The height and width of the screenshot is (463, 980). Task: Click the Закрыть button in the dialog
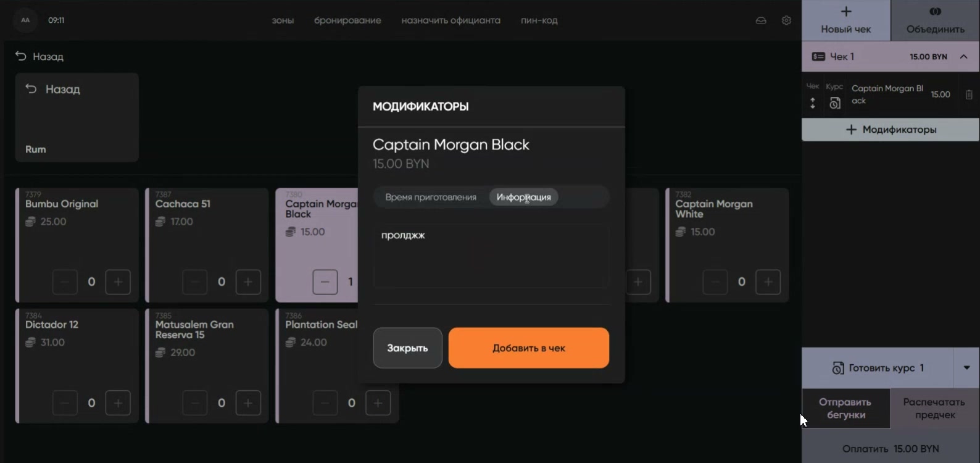(407, 348)
